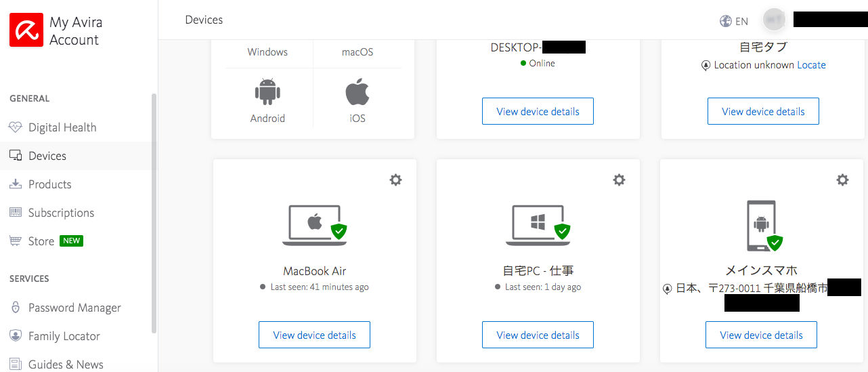This screenshot has height=372, width=868.
Task: Click the Locate link for 自宅タブ
Action: point(811,65)
